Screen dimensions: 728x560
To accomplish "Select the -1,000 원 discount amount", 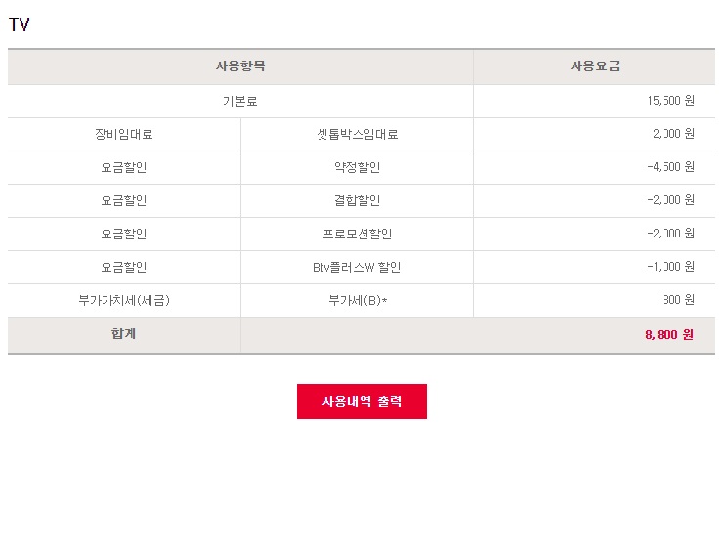I will click(x=669, y=267).
